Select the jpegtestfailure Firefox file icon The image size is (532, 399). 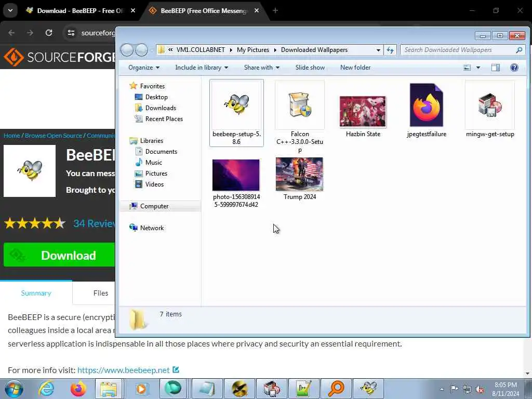pos(427,105)
